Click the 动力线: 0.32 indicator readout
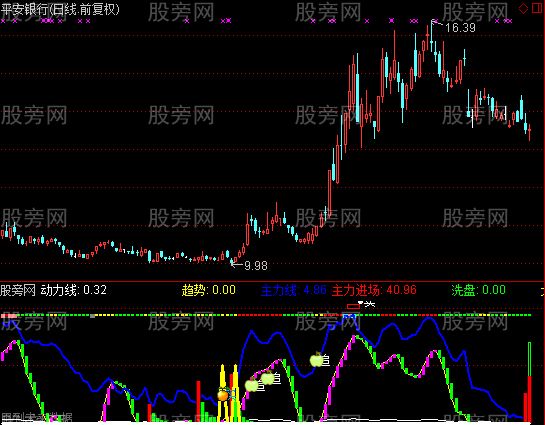Viewport: 545px width, 425px height. click(x=73, y=290)
